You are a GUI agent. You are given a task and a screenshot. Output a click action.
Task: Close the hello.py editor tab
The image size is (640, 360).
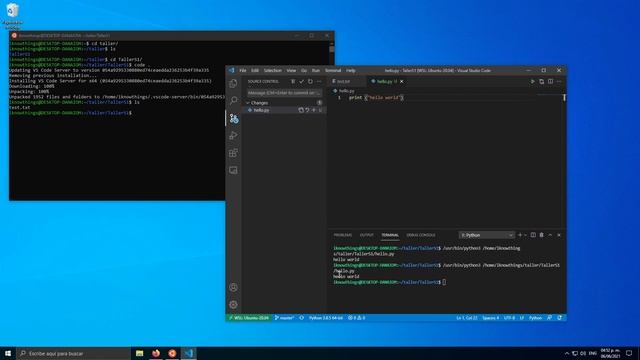402,82
